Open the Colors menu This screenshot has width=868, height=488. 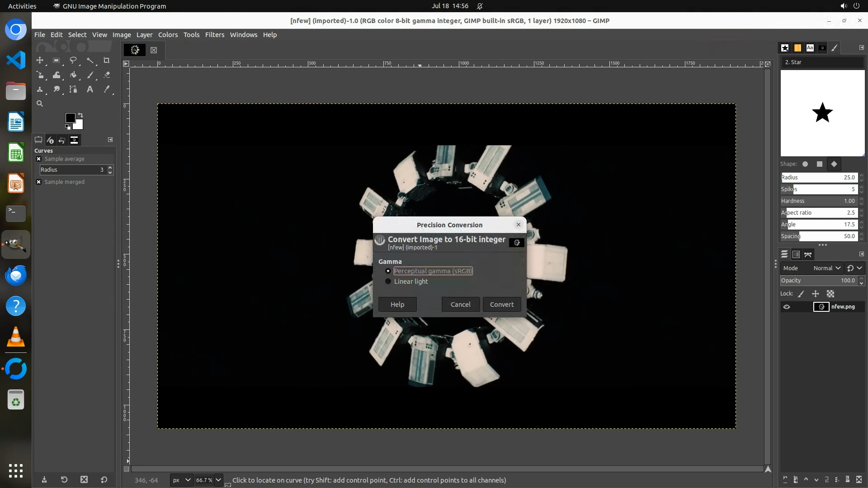click(168, 35)
